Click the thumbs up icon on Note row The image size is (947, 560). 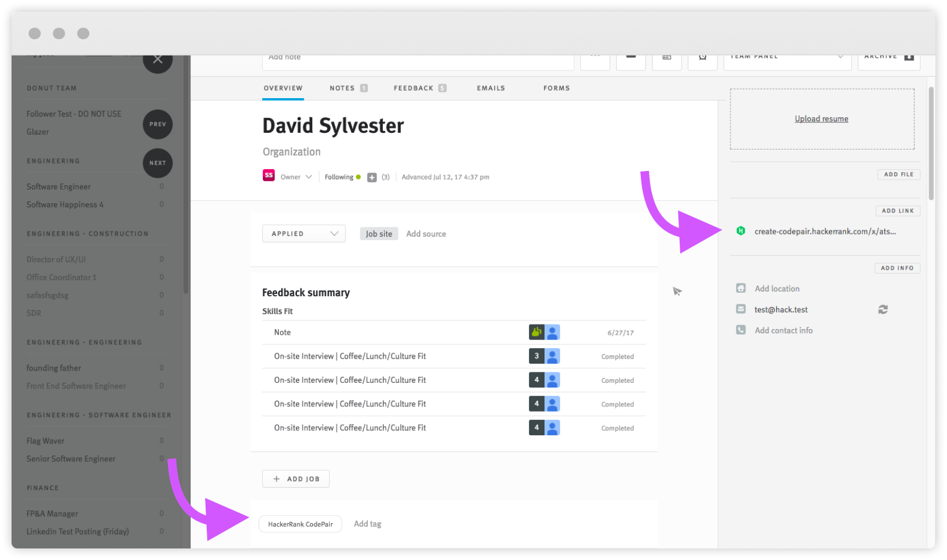(536, 332)
